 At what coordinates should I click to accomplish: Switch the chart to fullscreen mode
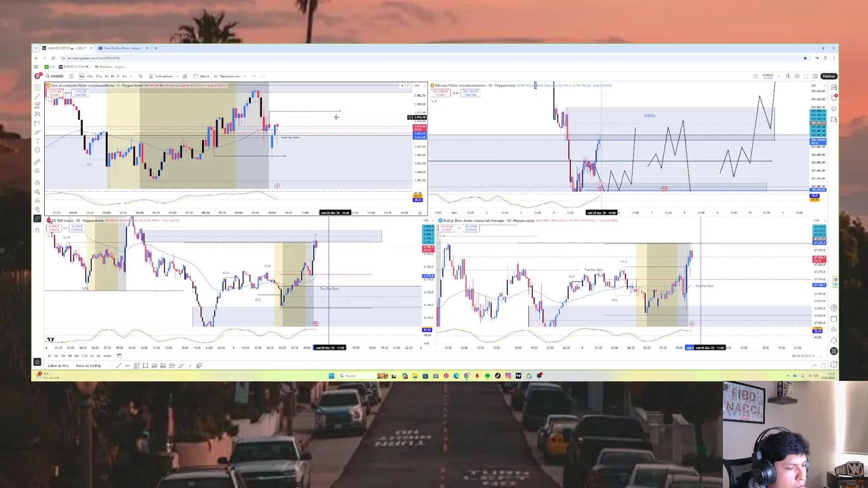tap(806, 76)
